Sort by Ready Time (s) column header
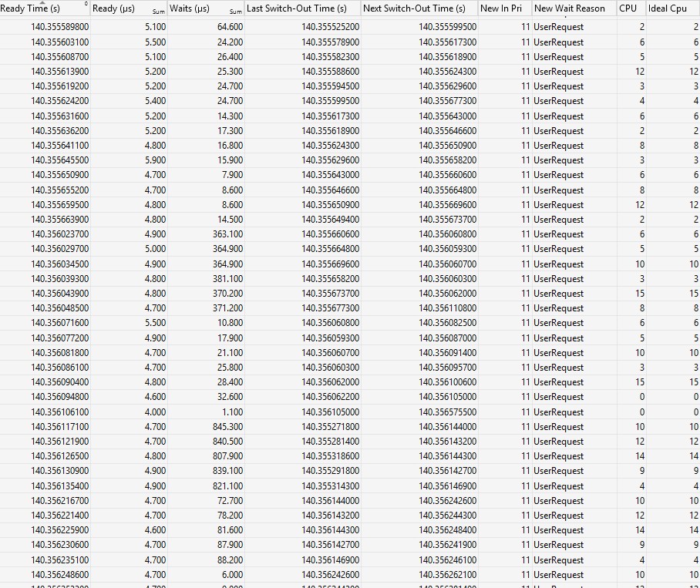700x588 pixels. [x=45, y=8]
